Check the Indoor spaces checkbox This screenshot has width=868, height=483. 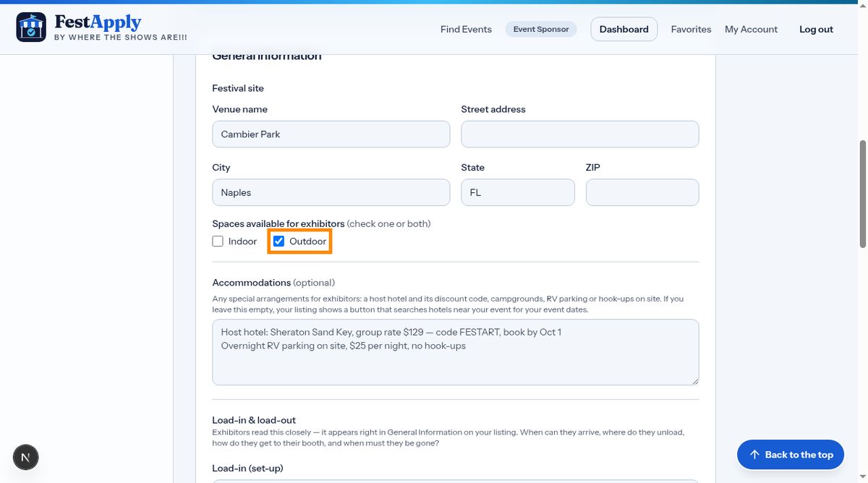tap(218, 241)
